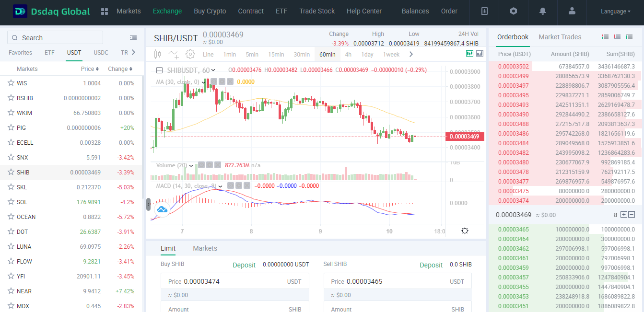
Task: Open the Help Center link
Action: tap(364, 11)
